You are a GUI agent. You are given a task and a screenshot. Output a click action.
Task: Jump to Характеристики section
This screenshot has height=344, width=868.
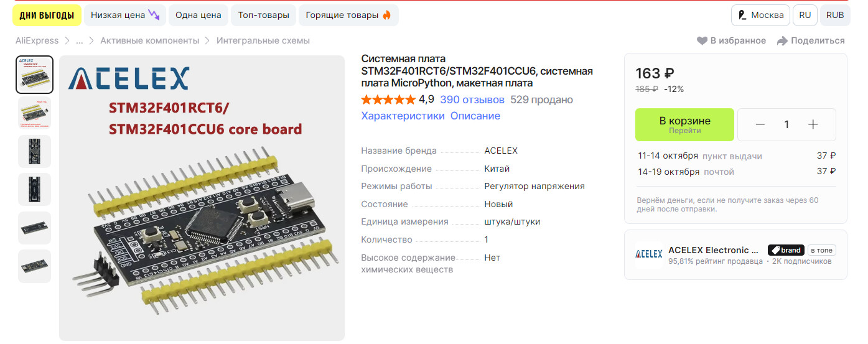403,116
